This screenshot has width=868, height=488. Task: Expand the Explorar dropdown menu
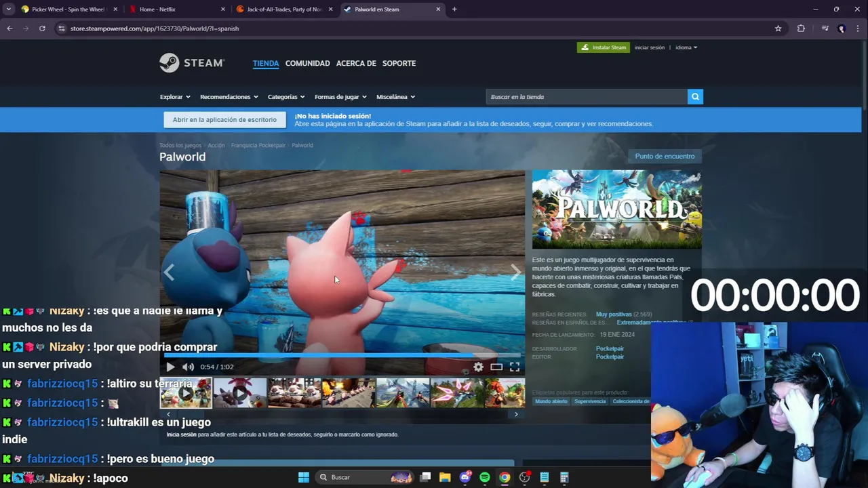(x=175, y=97)
